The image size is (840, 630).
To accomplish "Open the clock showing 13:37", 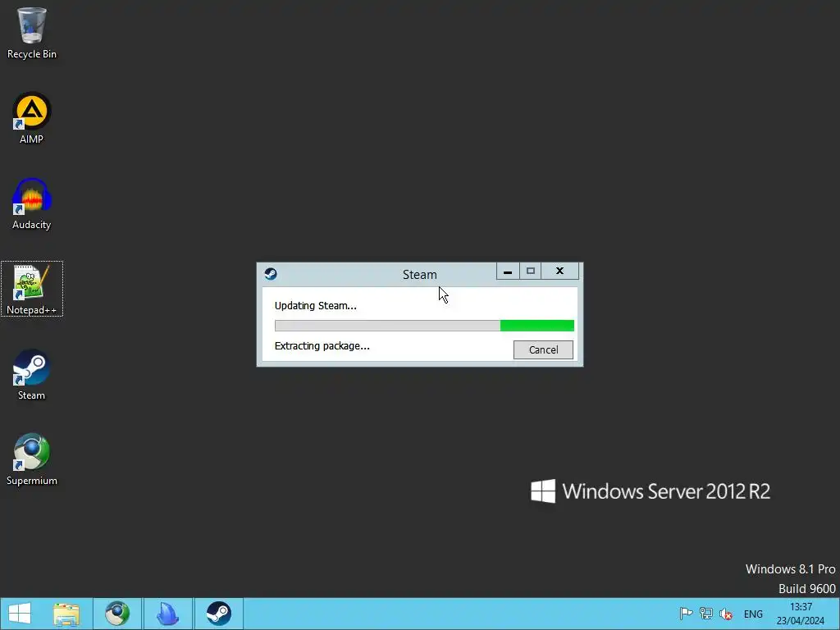I will click(x=801, y=614).
